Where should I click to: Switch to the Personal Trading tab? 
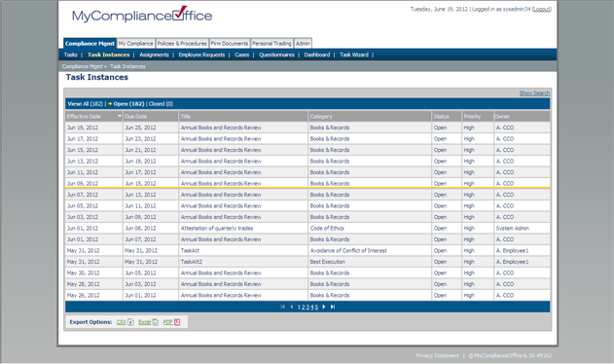tap(271, 44)
